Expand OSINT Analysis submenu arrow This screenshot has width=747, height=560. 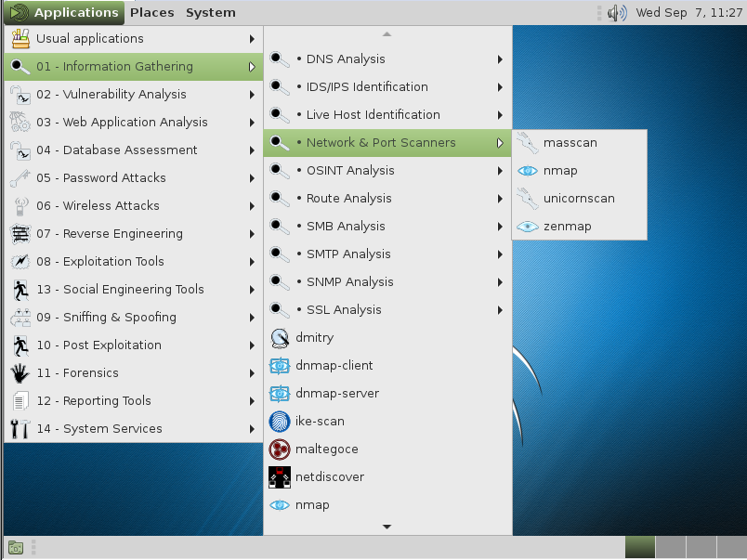(x=500, y=171)
